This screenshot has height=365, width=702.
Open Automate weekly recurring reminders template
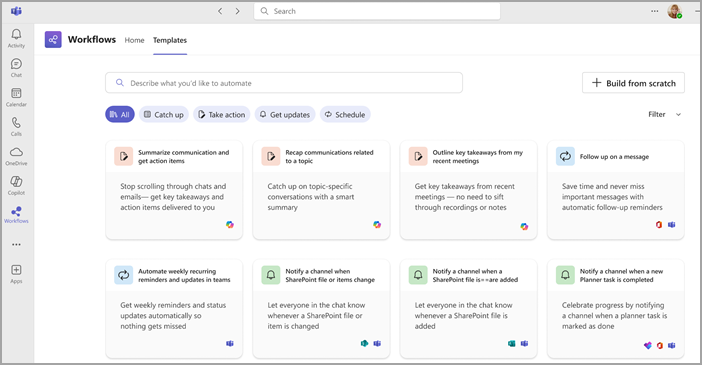tap(174, 309)
